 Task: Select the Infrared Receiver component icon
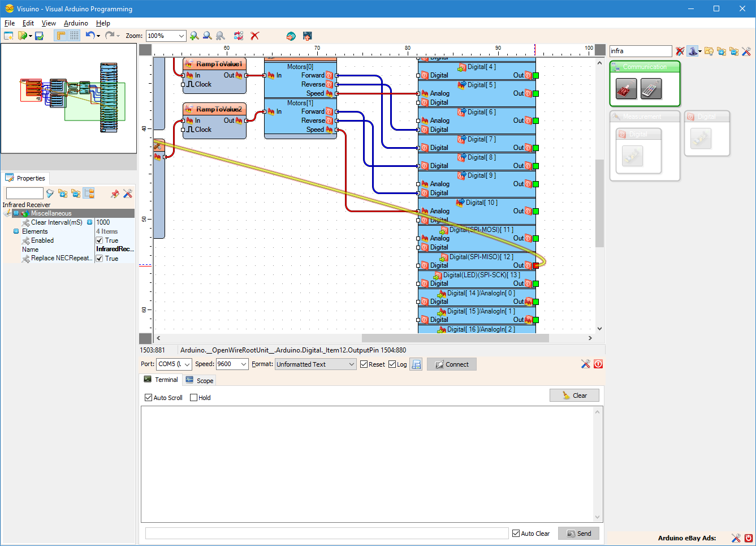(626, 89)
